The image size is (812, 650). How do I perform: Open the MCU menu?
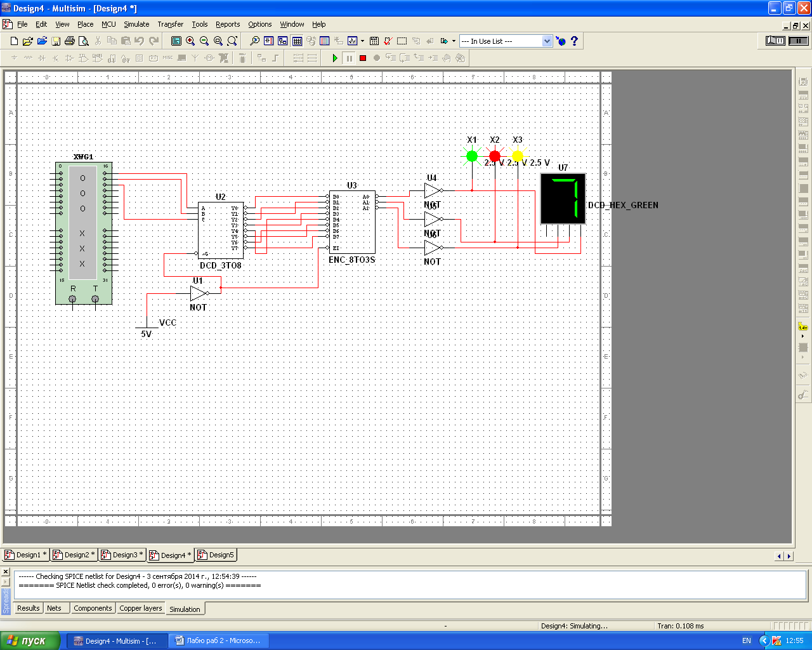(x=108, y=24)
